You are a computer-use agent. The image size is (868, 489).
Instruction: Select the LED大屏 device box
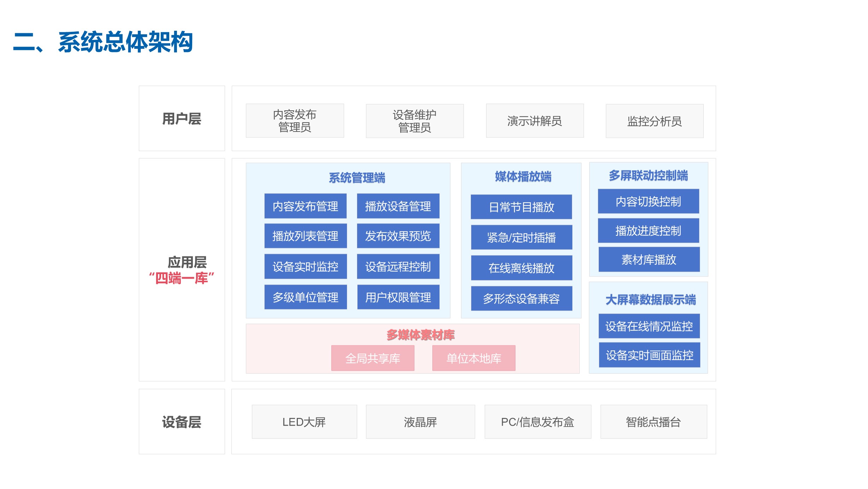tap(304, 422)
